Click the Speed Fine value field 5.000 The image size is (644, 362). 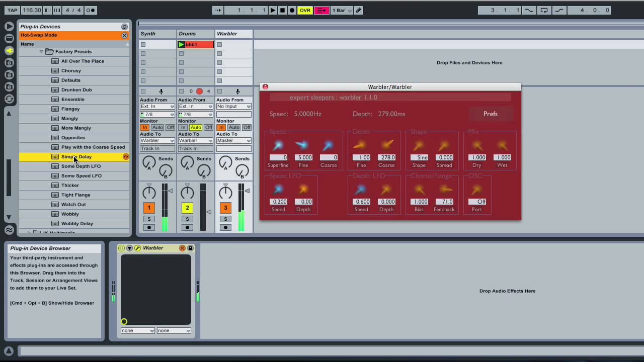303,157
